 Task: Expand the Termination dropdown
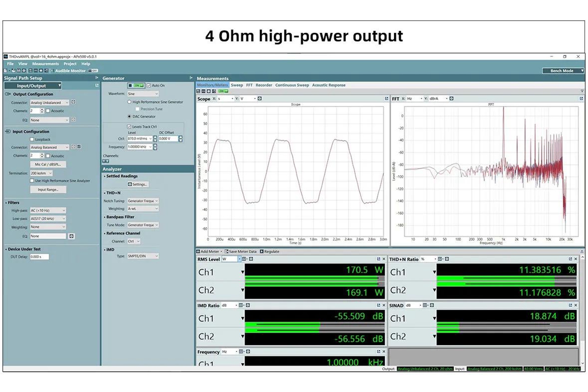[x=41, y=173]
